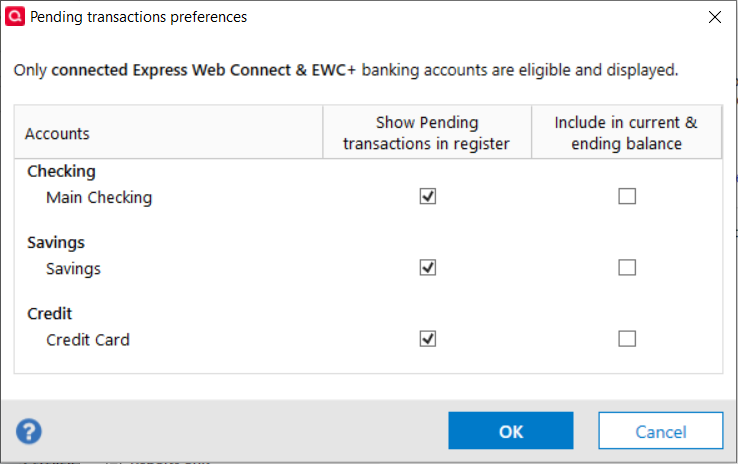738x464 pixels.
Task: Close the Pending transactions preferences dialog
Action: [714, 17]
